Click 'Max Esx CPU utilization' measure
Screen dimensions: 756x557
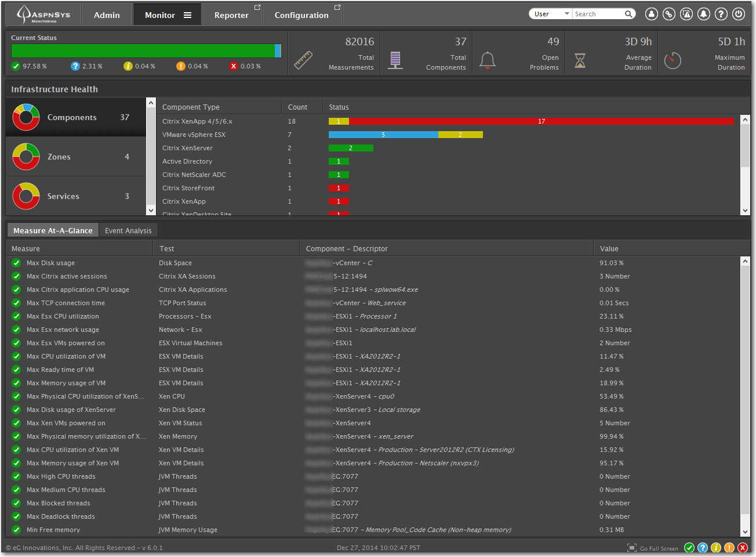click(63, 316)
